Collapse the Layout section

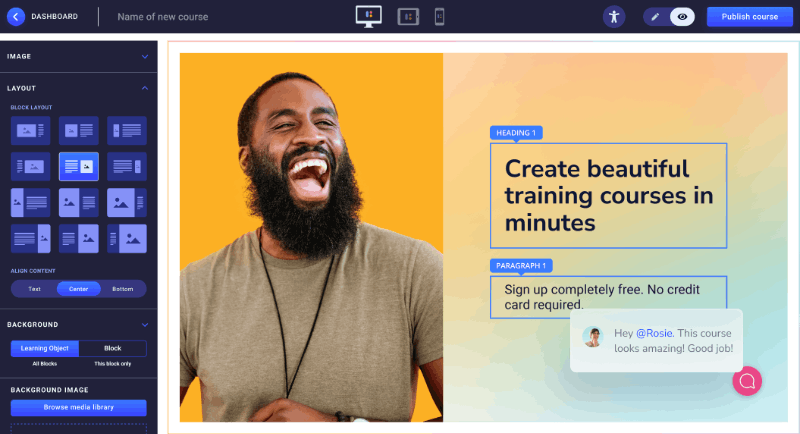[145, 88]
